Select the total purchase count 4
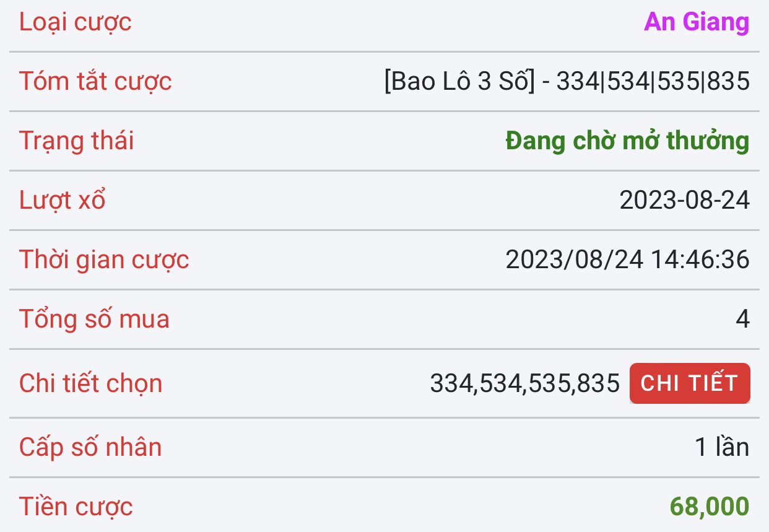Screen dimensions: 769x532 [742, 320]
